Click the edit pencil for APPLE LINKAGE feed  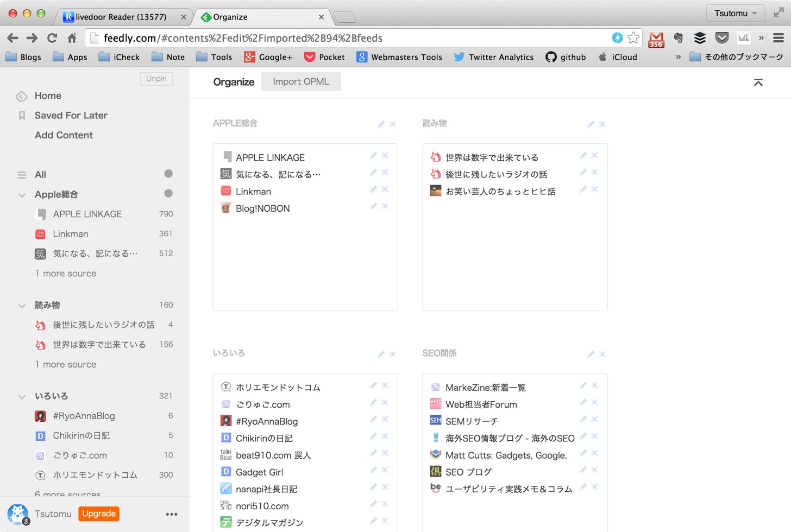click(373, 156)
